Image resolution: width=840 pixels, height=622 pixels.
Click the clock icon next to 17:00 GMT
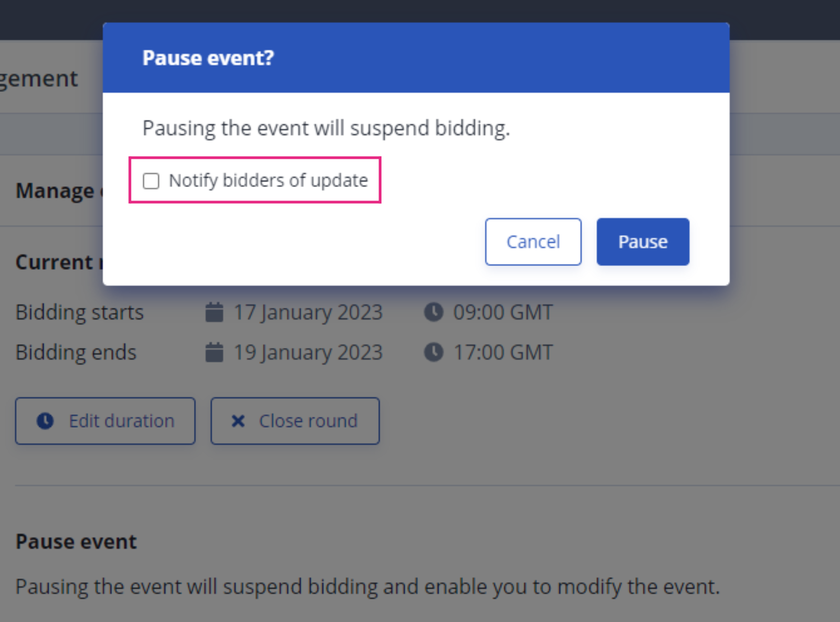pos(434,353)
